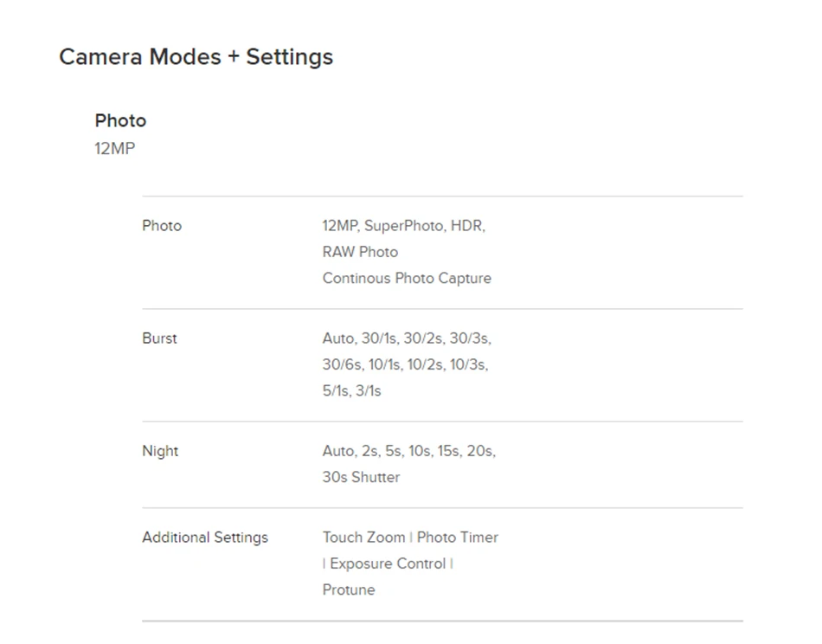This screenshot has height=644, width=822.
Task: Select the "RAW Photo" text line
Action: click(x=360, y=252)
